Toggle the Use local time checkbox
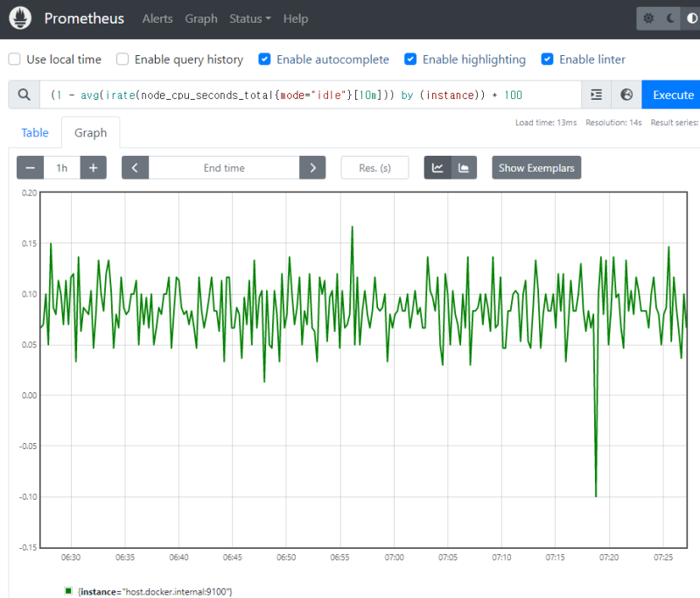Image resolution: width=700 pixels, height=598 pixels. pyautogui.click(x=15, y=60)
